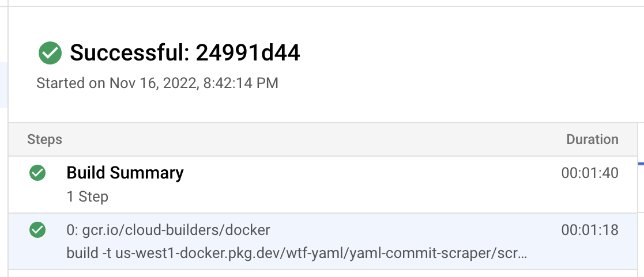Screen dimensions: 644x277
Task: Click the blue highlighted strip at the left edge
Action: tap(3, 85)
